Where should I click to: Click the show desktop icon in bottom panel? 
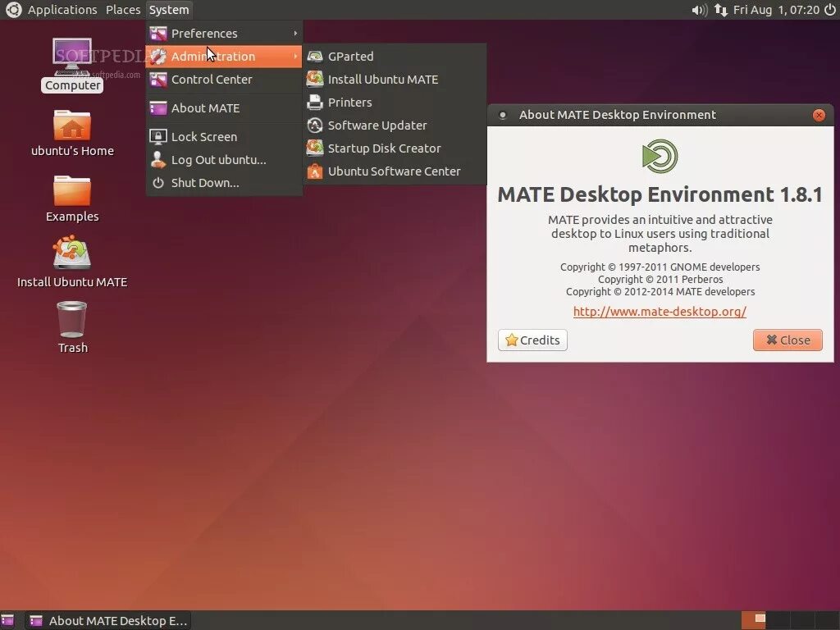7,620
